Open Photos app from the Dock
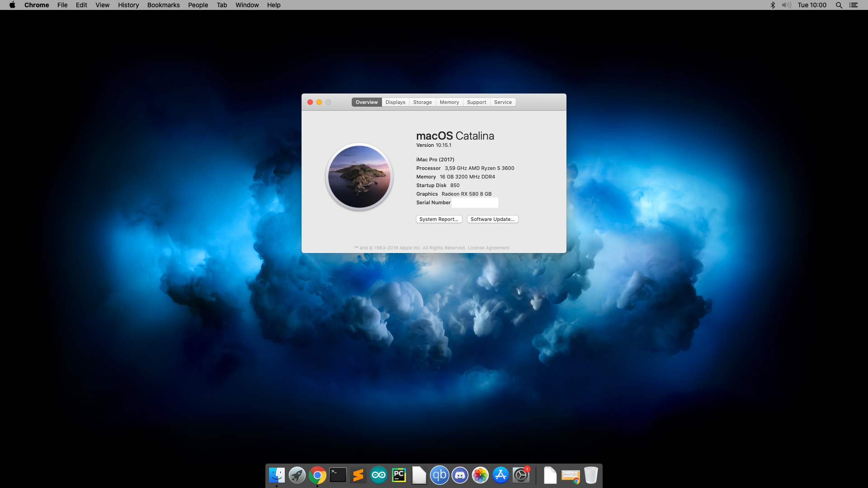This screenshot has height=488, width=868. (480, 475)
